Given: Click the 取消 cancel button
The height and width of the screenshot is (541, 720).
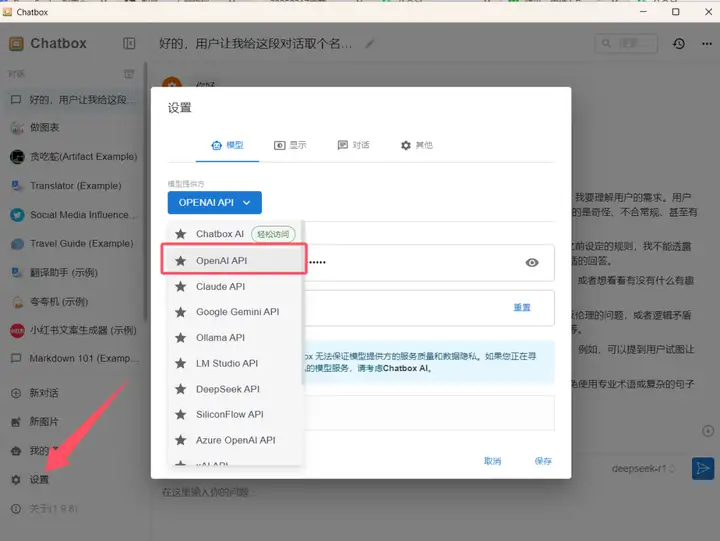Looking at the screenshot, I should (492, 461).
